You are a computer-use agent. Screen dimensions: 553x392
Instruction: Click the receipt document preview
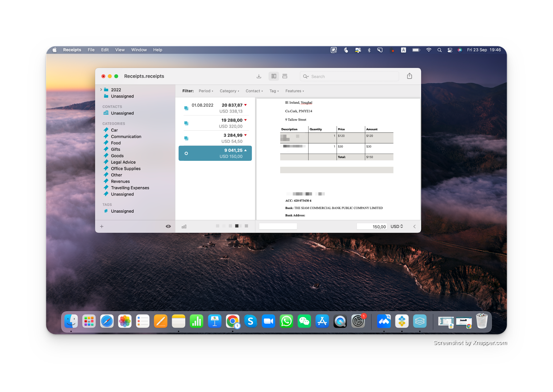[x=338, y=159]
